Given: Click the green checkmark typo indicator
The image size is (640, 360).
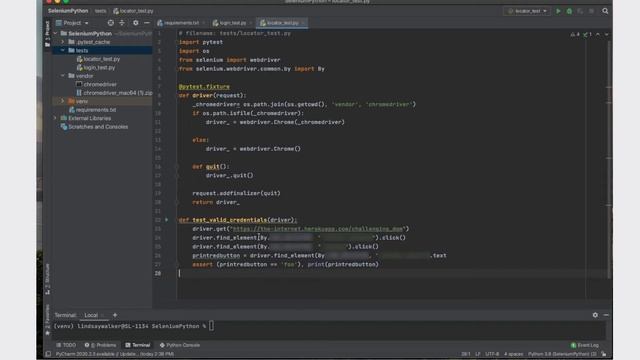Looking at the screenshot, I should pos(587,34).
